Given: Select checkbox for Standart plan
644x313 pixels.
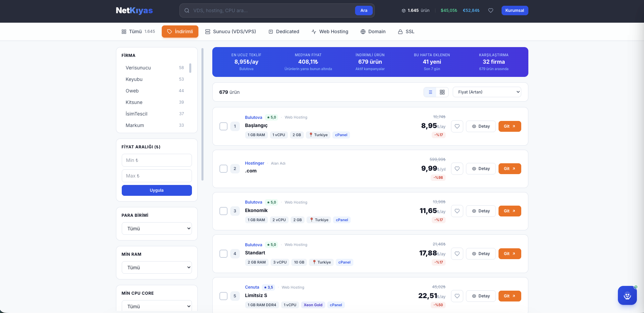Looking at the screenshot, I should [223, 254].
